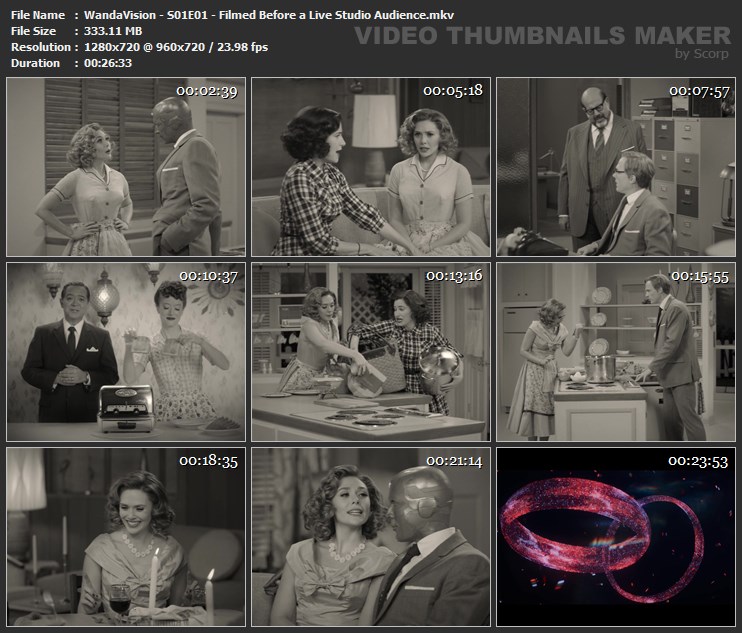The image size is (742, 633).
Task: Select the candlelit dinner frame at 00:18:35
Action: (126, 537)
